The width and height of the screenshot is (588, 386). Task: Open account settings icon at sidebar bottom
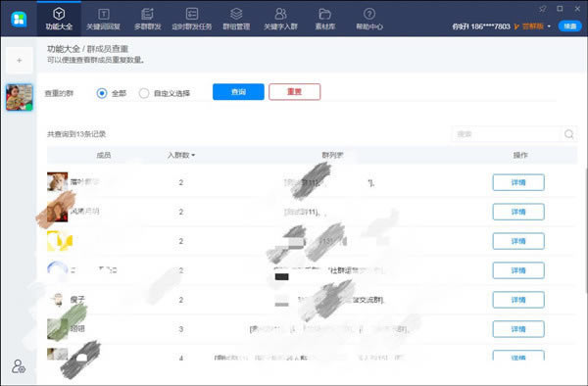(19, 366)
